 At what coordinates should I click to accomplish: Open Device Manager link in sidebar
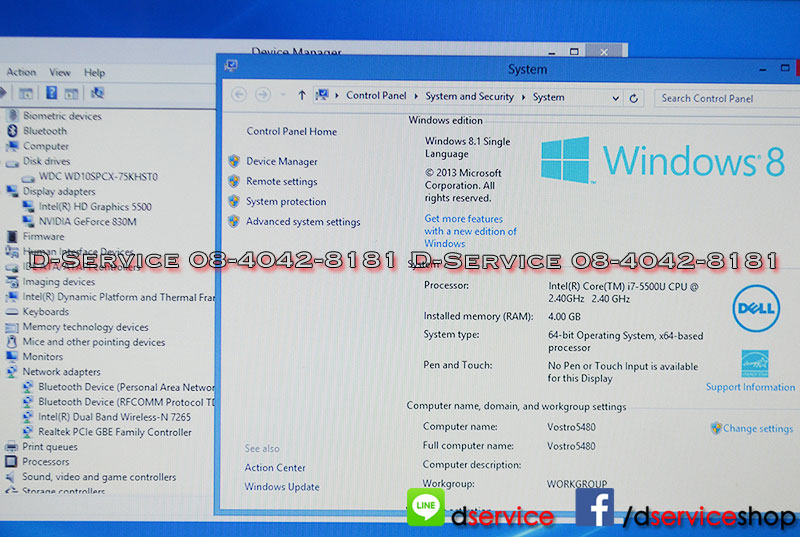point(282,161)
